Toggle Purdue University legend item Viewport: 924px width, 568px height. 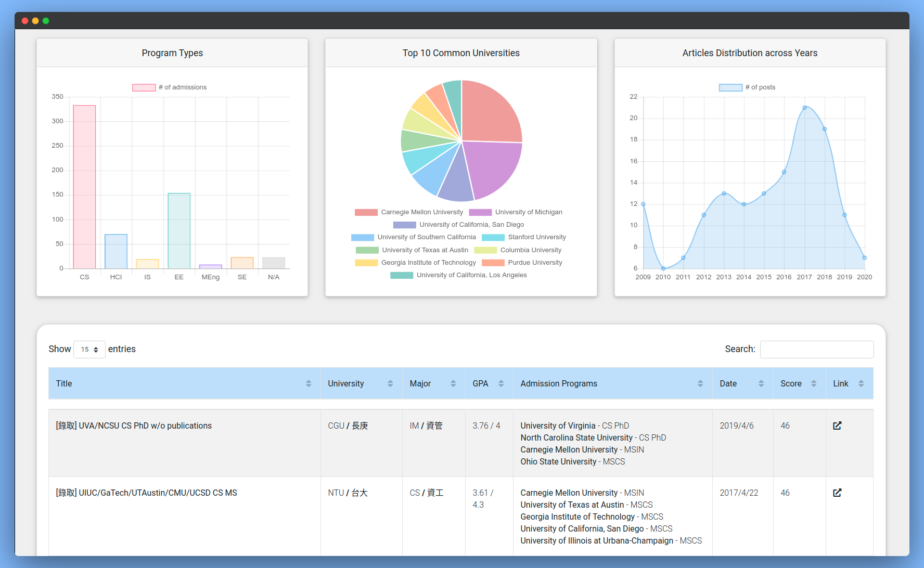coord(522,263)
